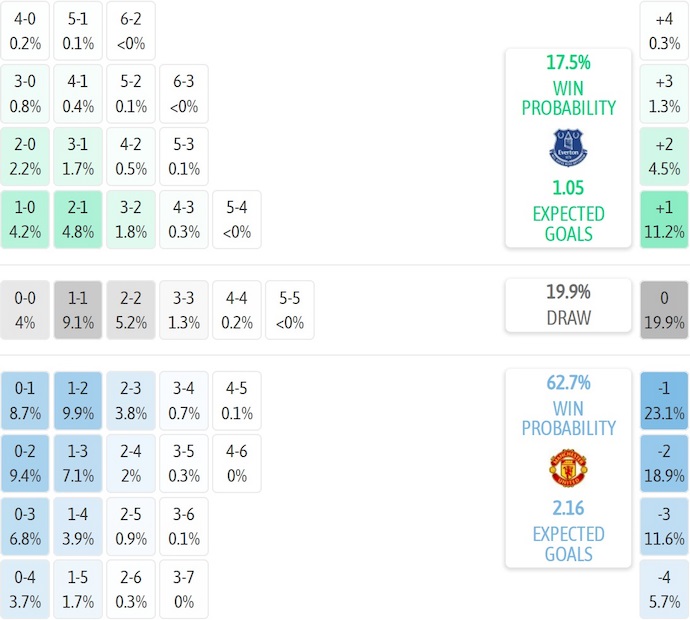The width and height of the screenshot is (690, 620).
Task: Select the 1-1 draw score tile
Action: coord(78,310)
